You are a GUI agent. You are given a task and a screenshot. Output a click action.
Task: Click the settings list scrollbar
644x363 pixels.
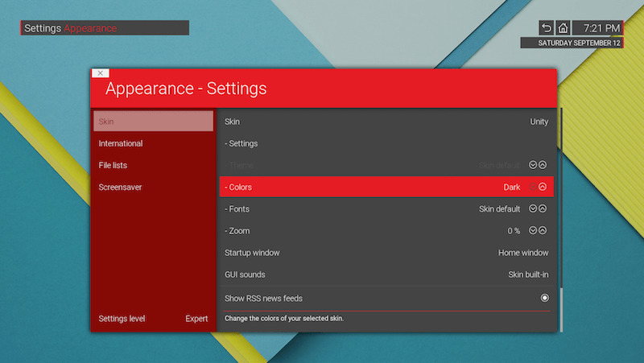(x=560, y=220)
